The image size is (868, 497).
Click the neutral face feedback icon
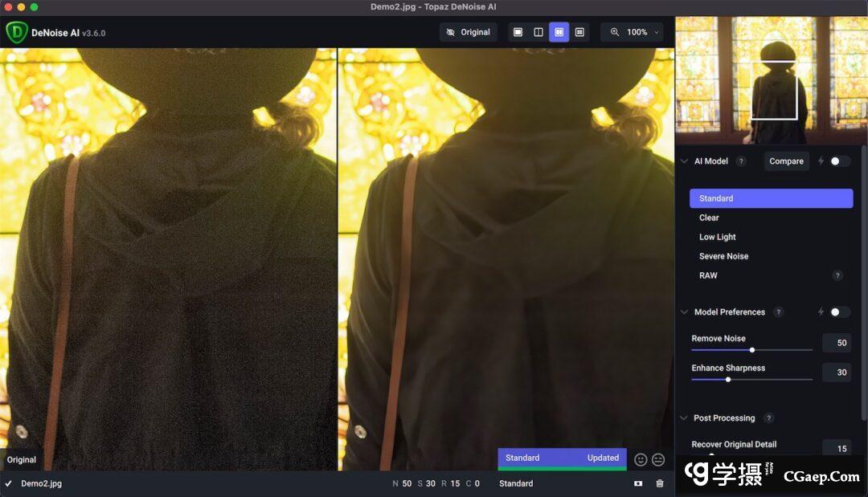[x=658, y=459]
